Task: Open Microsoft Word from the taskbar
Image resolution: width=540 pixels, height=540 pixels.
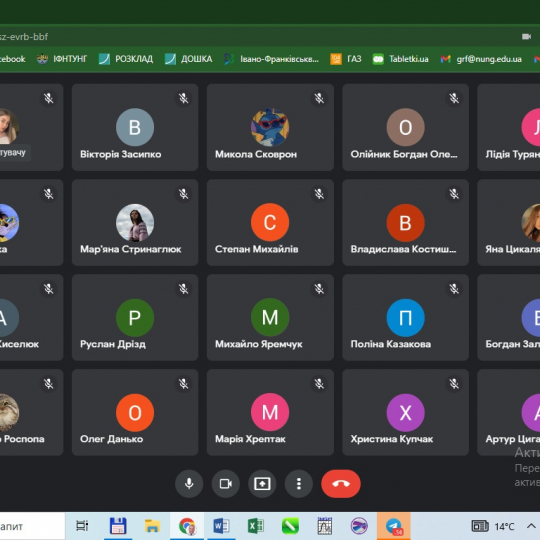Action: [221, 526]
